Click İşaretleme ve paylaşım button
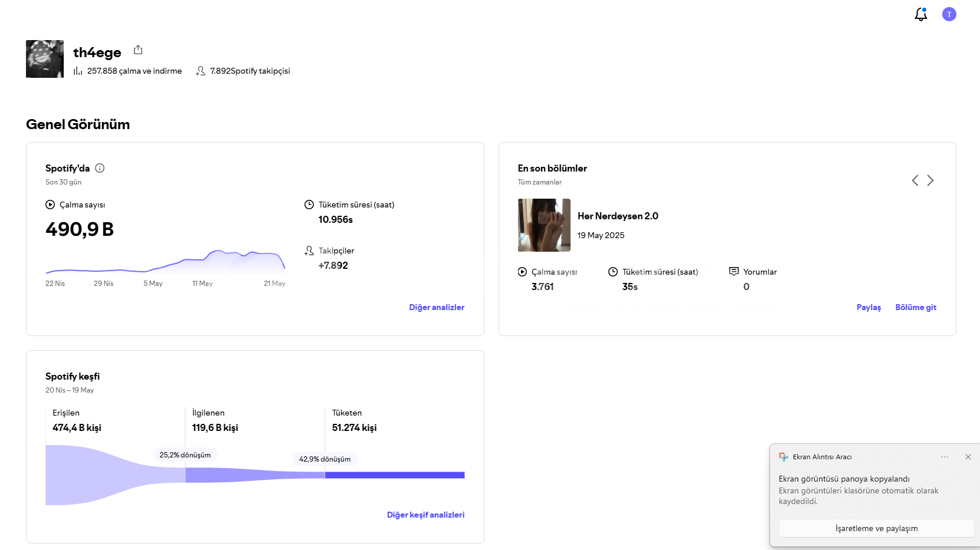 [x=876, y=528]
